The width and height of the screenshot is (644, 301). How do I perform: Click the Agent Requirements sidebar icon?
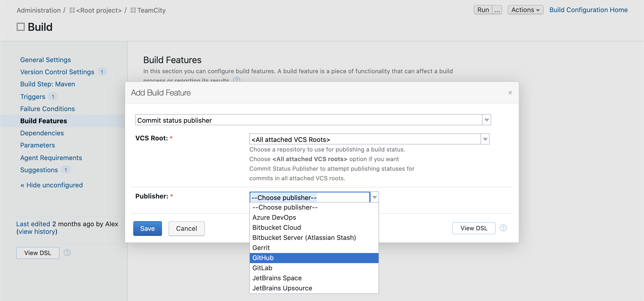pos(51,157)
